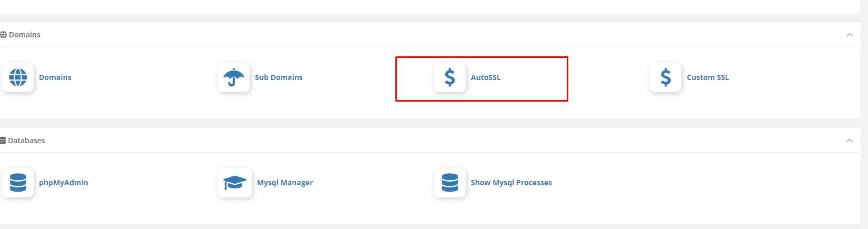Click Show Mysql Processes database icon
Screen dimensions: 868x229
tap(450, 183)
